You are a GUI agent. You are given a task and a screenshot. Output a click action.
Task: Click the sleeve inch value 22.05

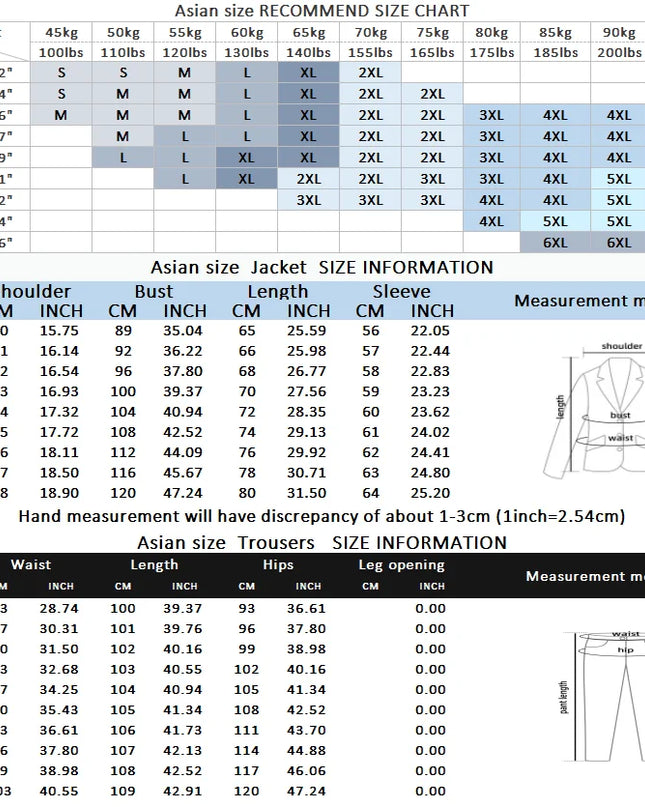point(430,331)
